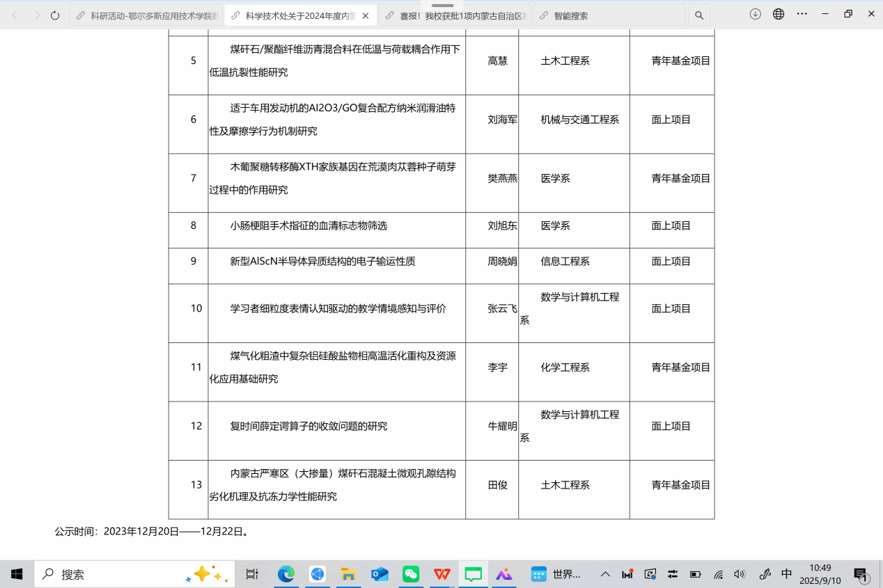
Task: Open File Explorer from taskbar
Action: (348, 574)
